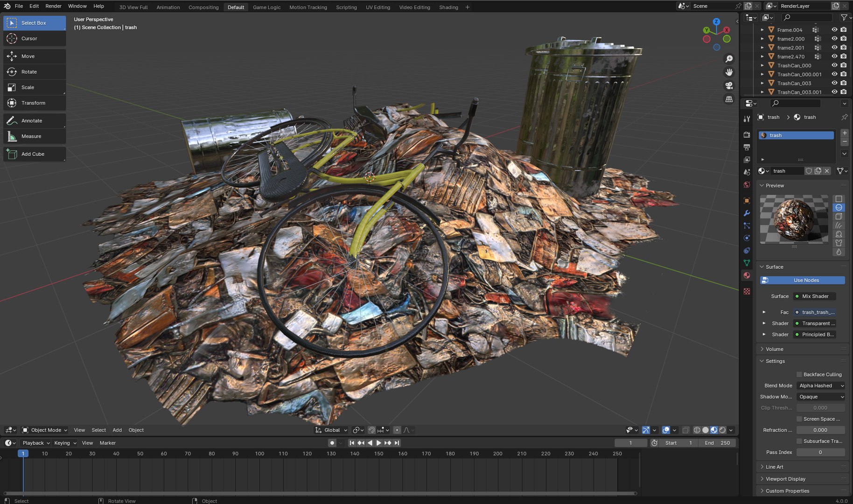Toggle camera view icon in viewport
The height and width of the screenshot is (504, 853).
(729, 86)
